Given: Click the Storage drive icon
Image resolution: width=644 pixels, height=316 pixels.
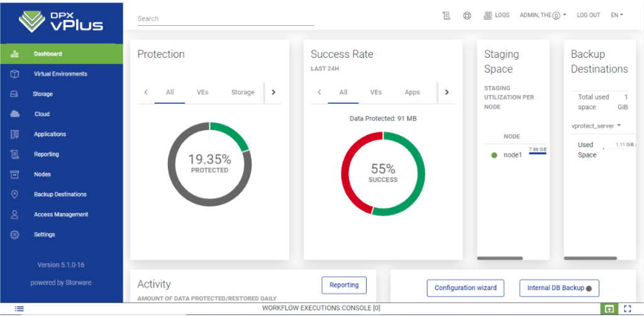Looking at the screenshot, I should pos(14,94).
